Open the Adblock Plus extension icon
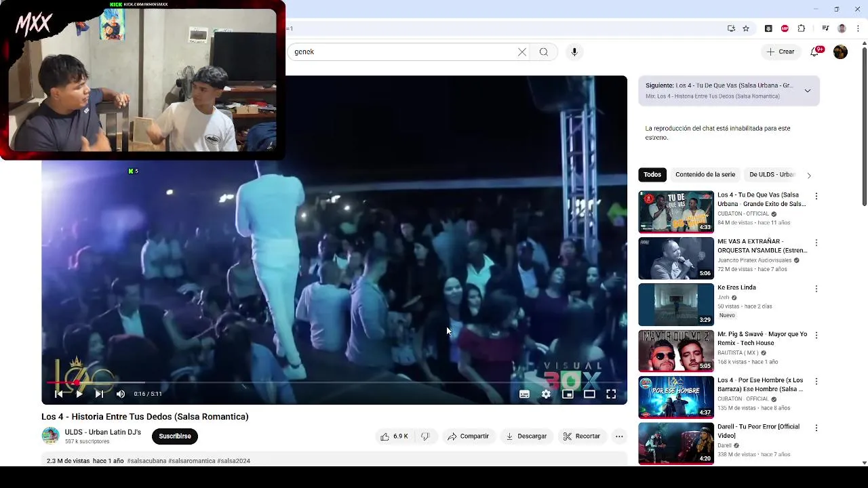 (785, 28)
